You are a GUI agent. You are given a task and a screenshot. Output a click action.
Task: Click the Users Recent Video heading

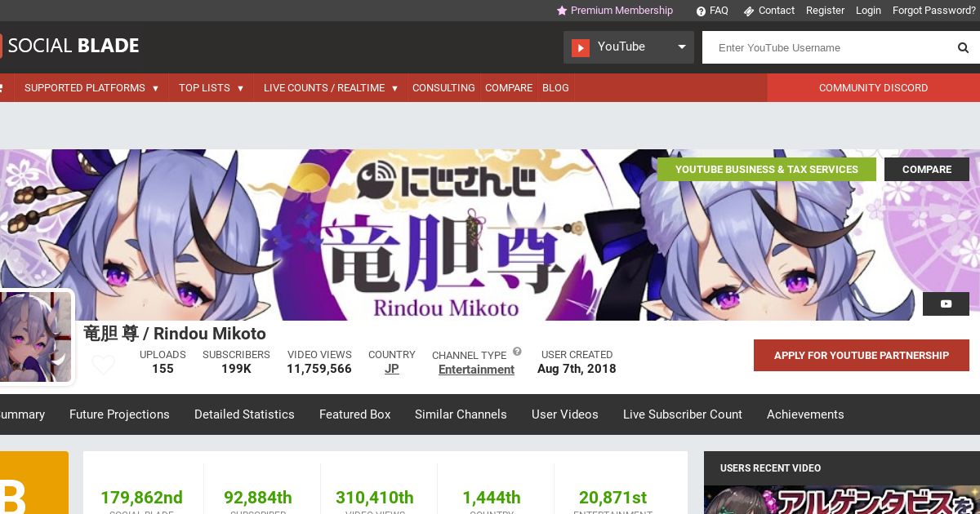coord(770,468)
